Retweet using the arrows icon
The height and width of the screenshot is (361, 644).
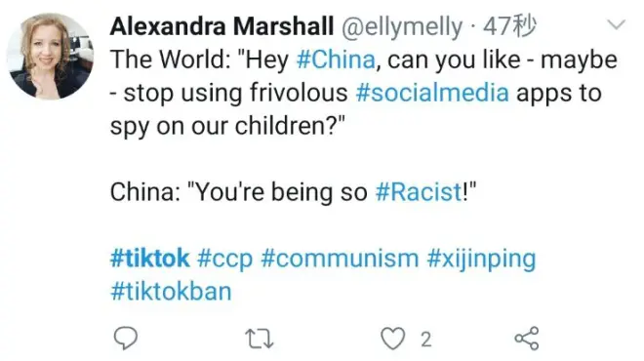pos(260,339)
